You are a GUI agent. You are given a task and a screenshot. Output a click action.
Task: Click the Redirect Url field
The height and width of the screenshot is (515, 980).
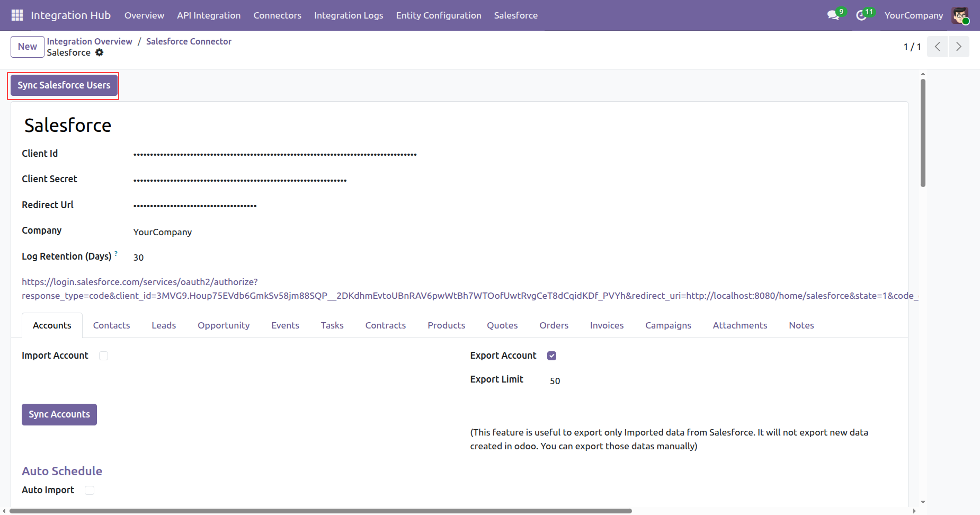195,205
